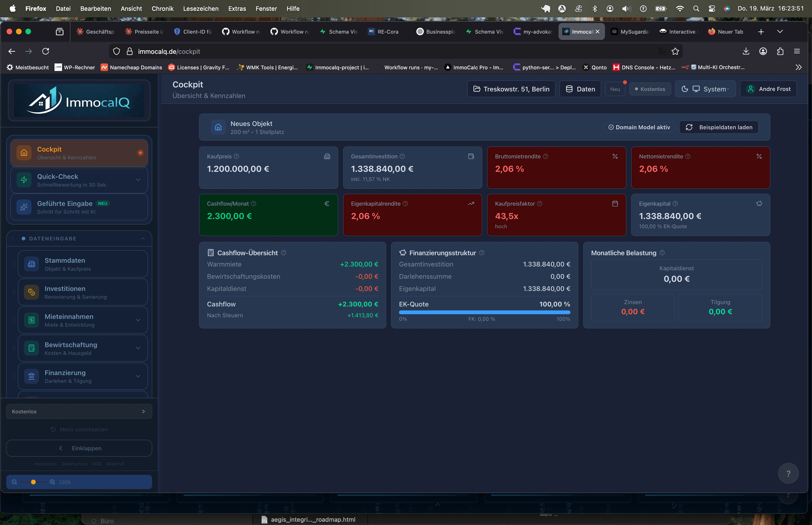Show more bookmarks with the double chevron
This screenshot has height=525, width=812.
tap(798, 67)
